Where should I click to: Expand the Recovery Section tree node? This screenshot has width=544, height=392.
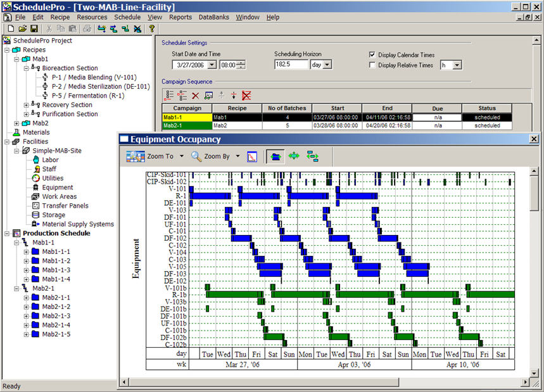pyautogui.click(x=26, y=104)
